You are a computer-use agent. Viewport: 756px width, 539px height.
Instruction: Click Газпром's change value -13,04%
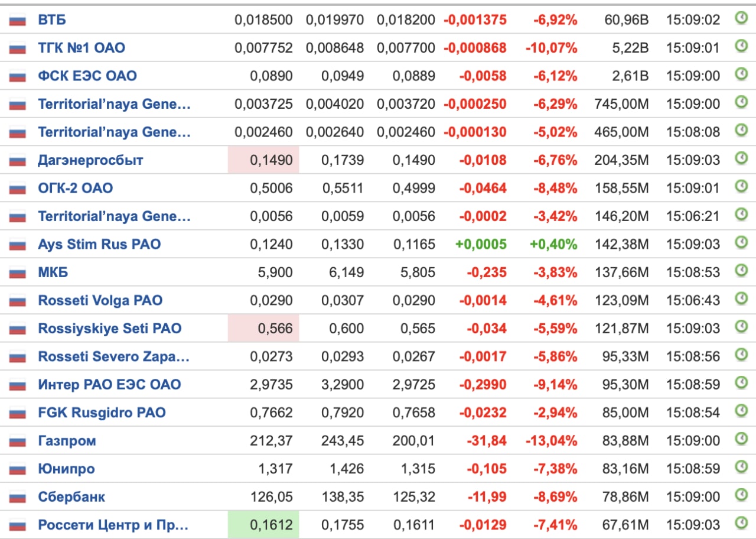click(x=551, y=441)
